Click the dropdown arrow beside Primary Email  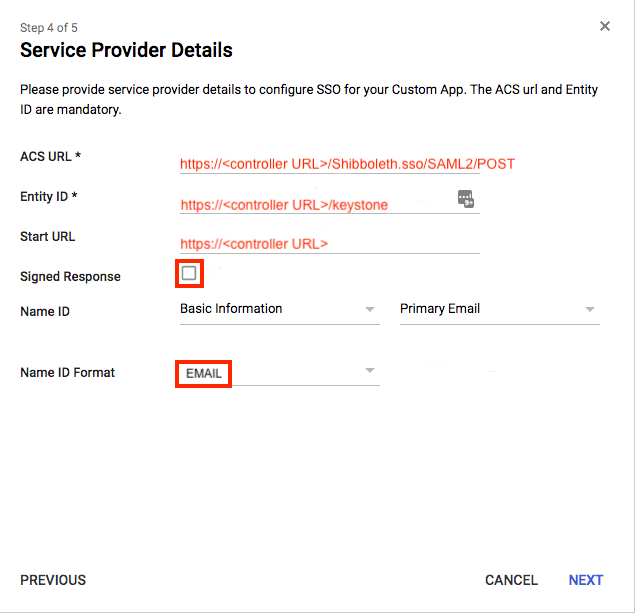click(x=590, y=309)
